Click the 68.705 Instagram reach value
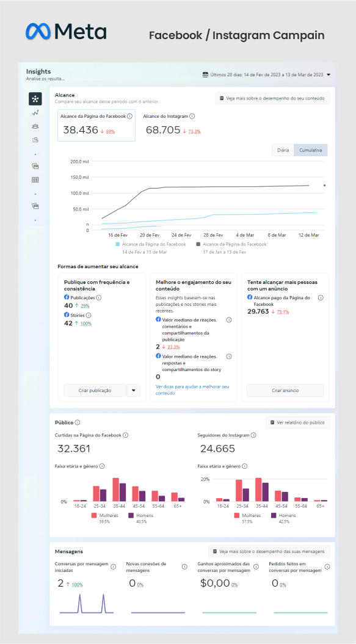The height and width of the screenshot is (644, 356). (163, 130)
